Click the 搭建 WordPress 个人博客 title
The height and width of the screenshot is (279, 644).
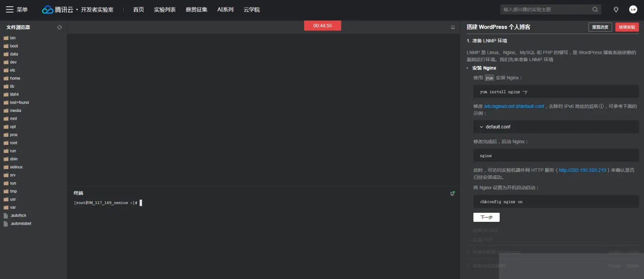click(498, 27)
